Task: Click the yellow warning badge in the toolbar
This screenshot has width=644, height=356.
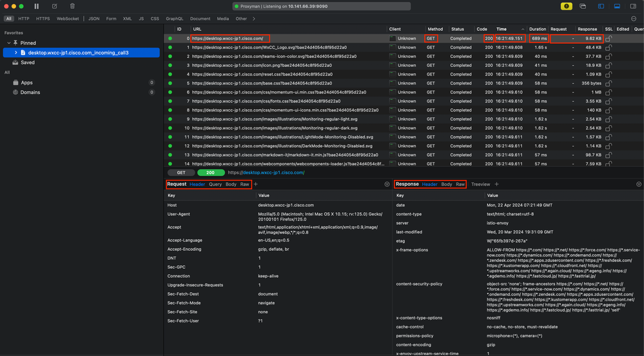Action: click(567, 6)
